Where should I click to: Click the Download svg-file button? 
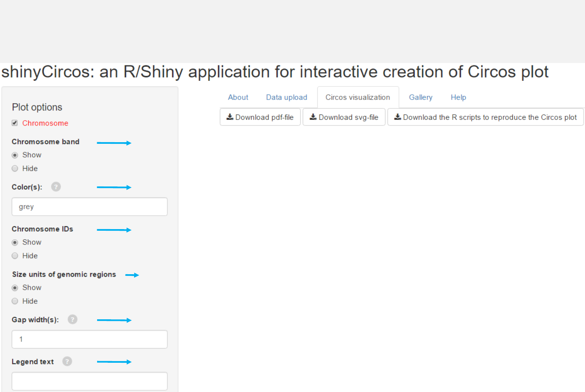[344, 117]
